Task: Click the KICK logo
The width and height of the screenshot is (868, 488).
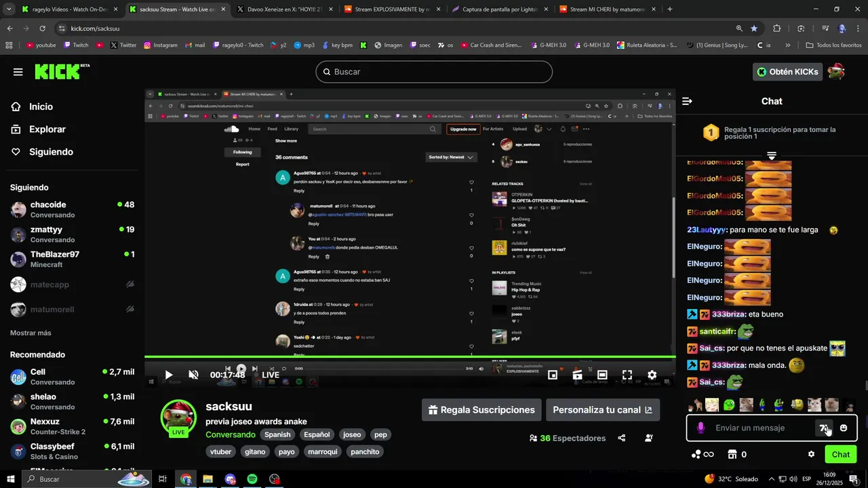Action: [x=62, y=71]
